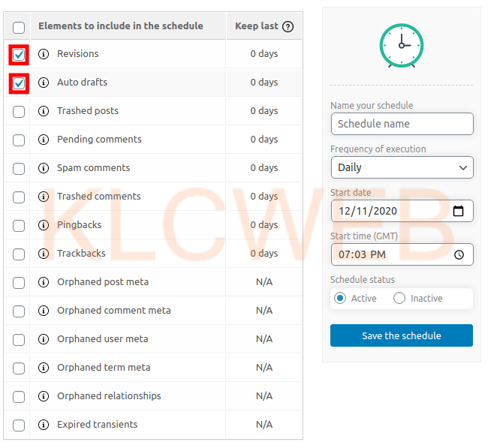503x448 pixels.
Task: Open info icon beside Orphaned post meta
Action: [x=44, y=282]
